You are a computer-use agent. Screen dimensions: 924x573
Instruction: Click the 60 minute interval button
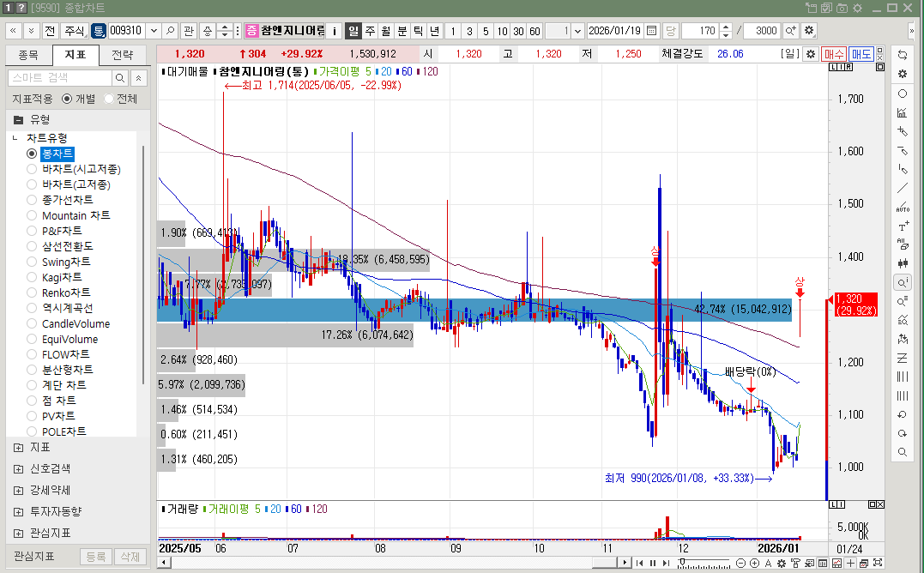point(534,31)
